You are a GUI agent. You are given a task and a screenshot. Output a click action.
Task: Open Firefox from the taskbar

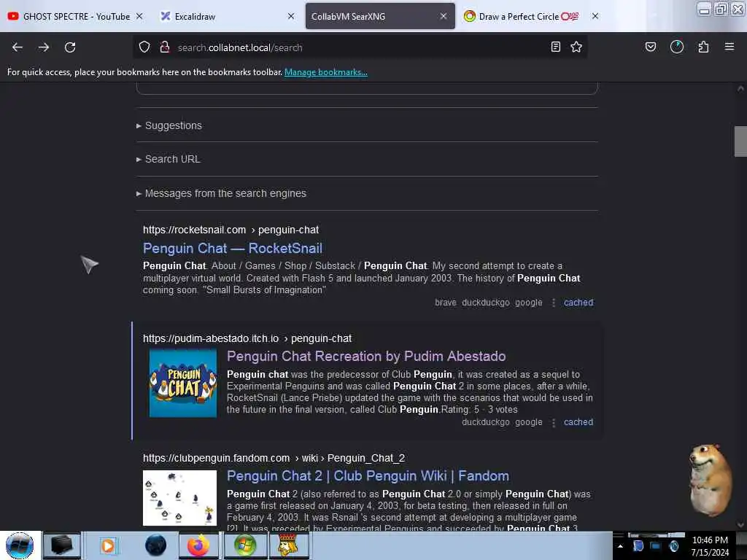(x=198, y=545)
